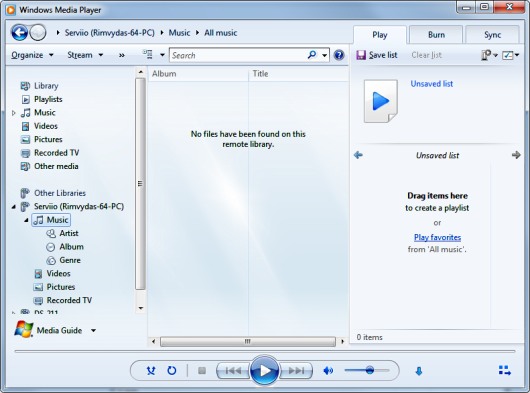This screenshot has height=393, width=530.
Task: Switch to the Play tab
Action: click(x=380, y=35)
